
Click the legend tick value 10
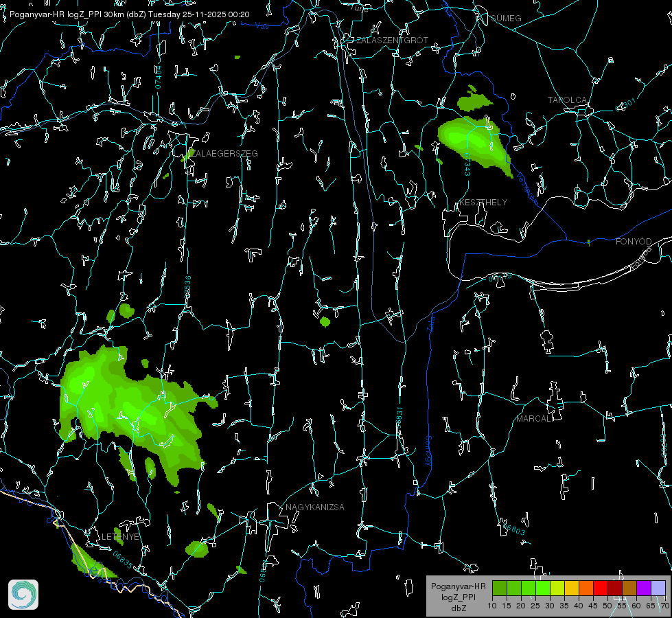pos(492,606)
